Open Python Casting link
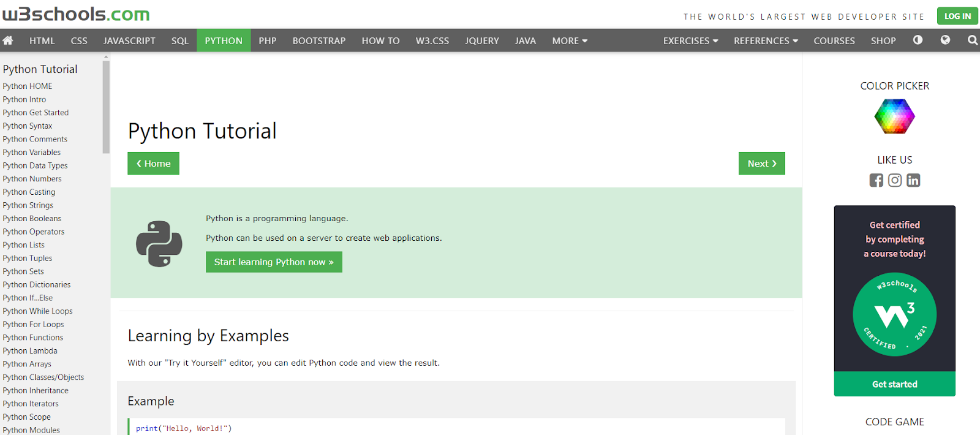The width and height of the screenshot is (980, 435). [x=29, y=192]
